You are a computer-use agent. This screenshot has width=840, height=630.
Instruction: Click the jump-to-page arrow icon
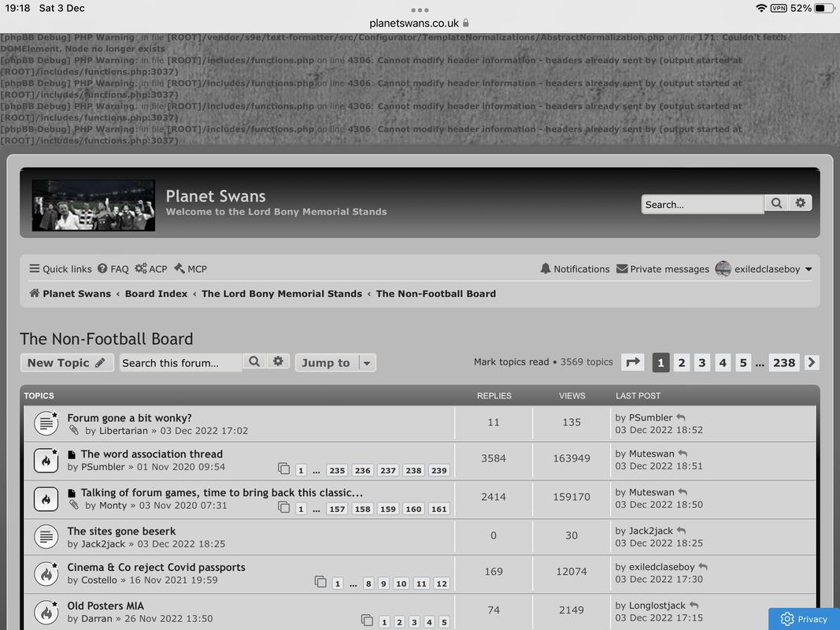[x=633, y=363]
